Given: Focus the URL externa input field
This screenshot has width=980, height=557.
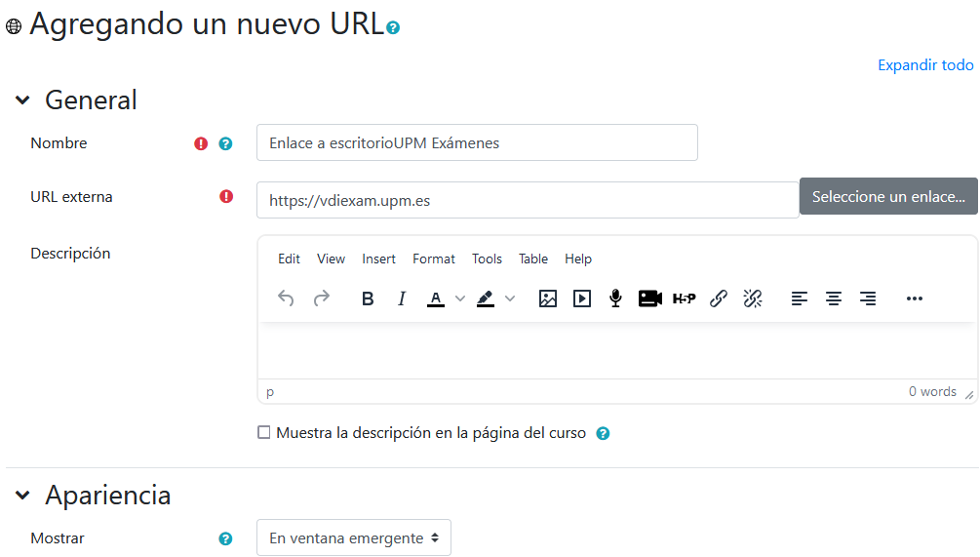Looking at the screenshot, I should [x=528, y=200].
